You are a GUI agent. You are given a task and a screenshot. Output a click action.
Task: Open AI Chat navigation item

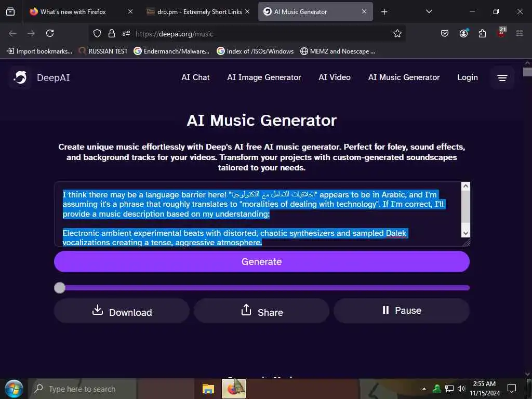pos(195,77)
